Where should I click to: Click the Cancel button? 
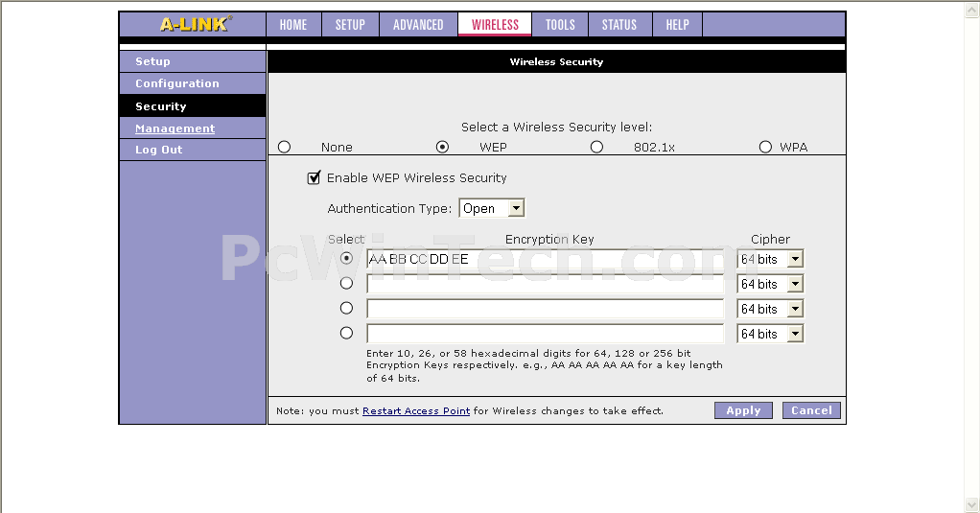tap(812, 410)
